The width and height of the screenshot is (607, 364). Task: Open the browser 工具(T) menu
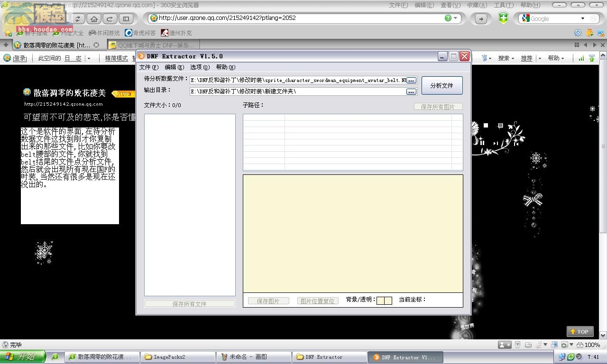tap(503, 5)
